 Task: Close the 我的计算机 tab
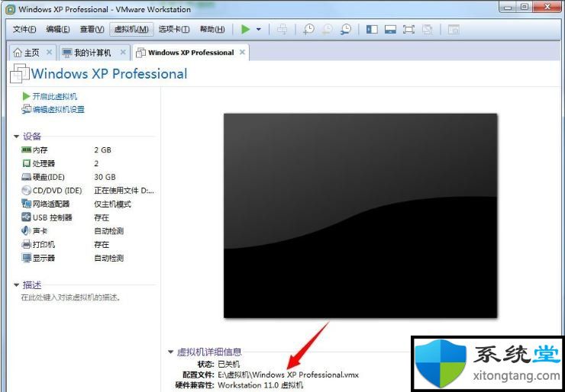tap(123, 53)
